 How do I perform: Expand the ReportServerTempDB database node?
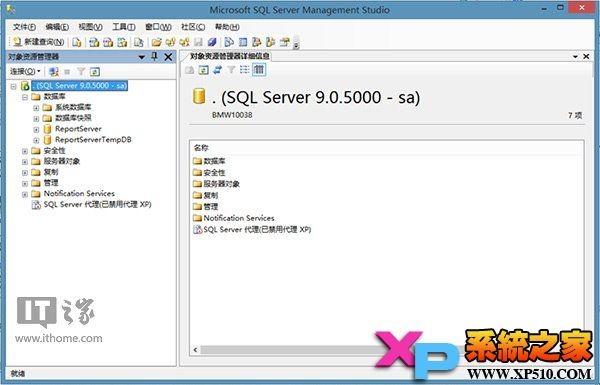pyautogui.click(x=36, y=140)
